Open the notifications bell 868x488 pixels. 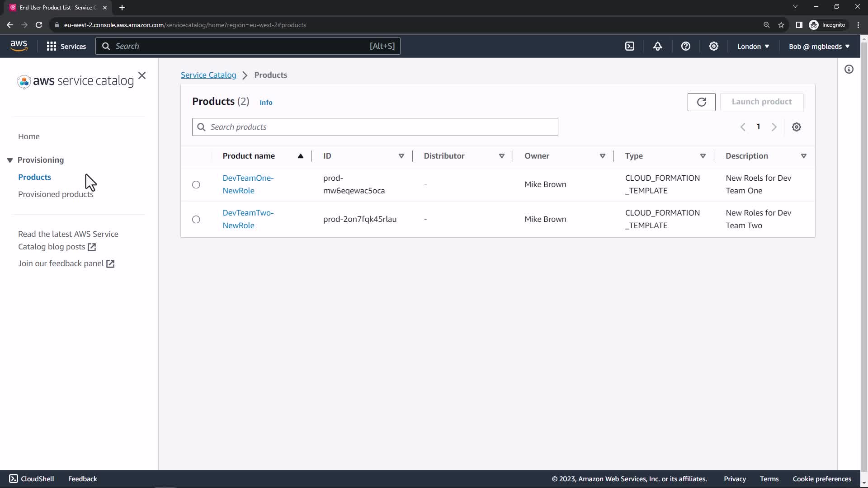click(658, 46)
